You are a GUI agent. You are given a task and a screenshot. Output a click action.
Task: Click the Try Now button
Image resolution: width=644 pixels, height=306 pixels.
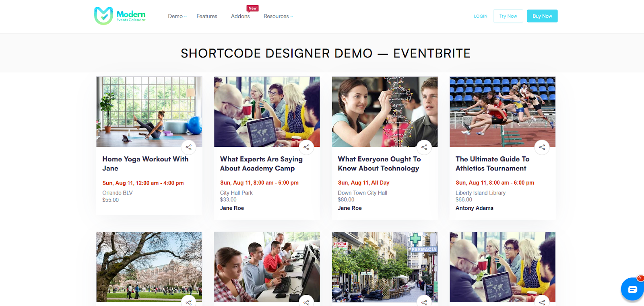click(x=508, y=16)
